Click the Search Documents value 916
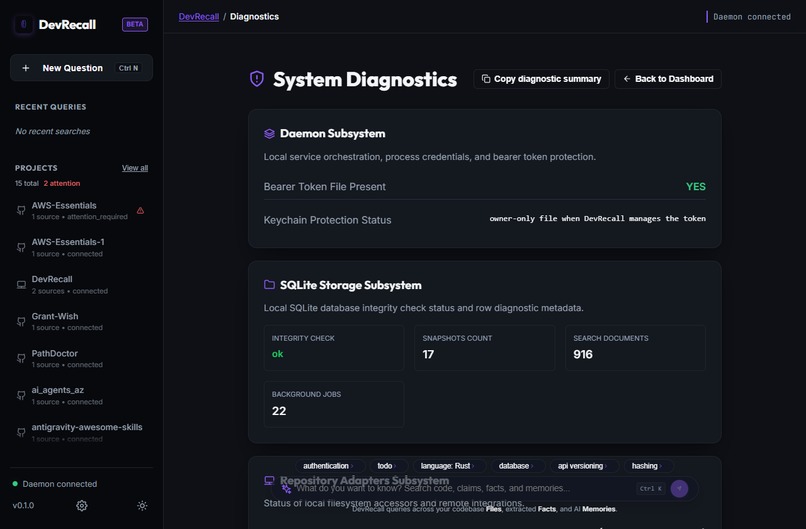Viewport: 806px width, 529px height. [x=583, y=354]
